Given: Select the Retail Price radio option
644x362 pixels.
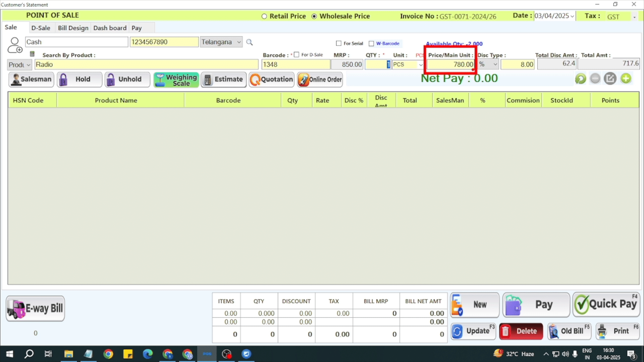Looking at the screenshot, I should click(264, 16).
